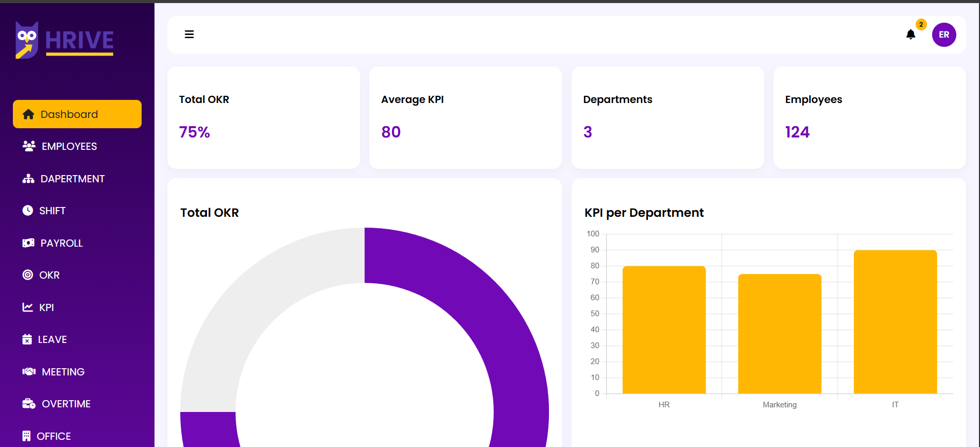Click the notification count badge 2
Image resolution: width=980 pixels, height=447 pixels.
[x=921, y=24]
